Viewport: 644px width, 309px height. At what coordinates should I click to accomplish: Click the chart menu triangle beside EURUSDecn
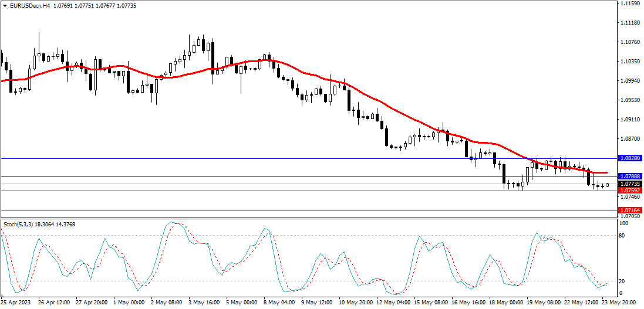pos(5,6)
